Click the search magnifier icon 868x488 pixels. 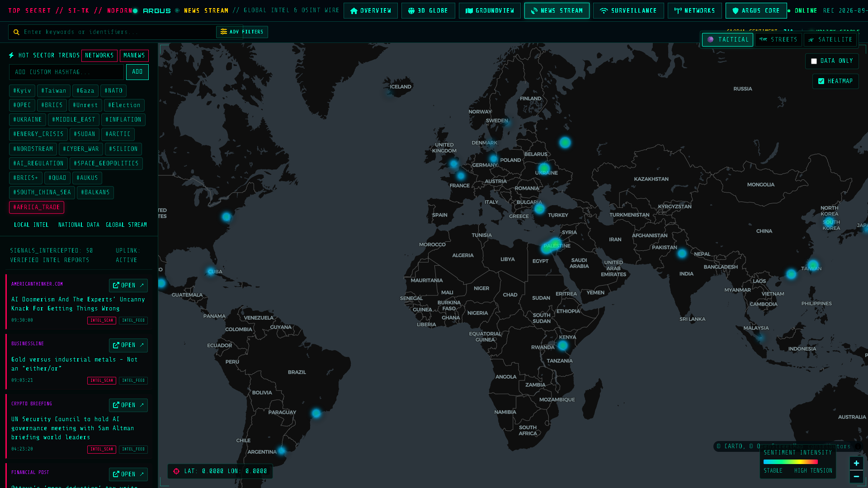16,32
